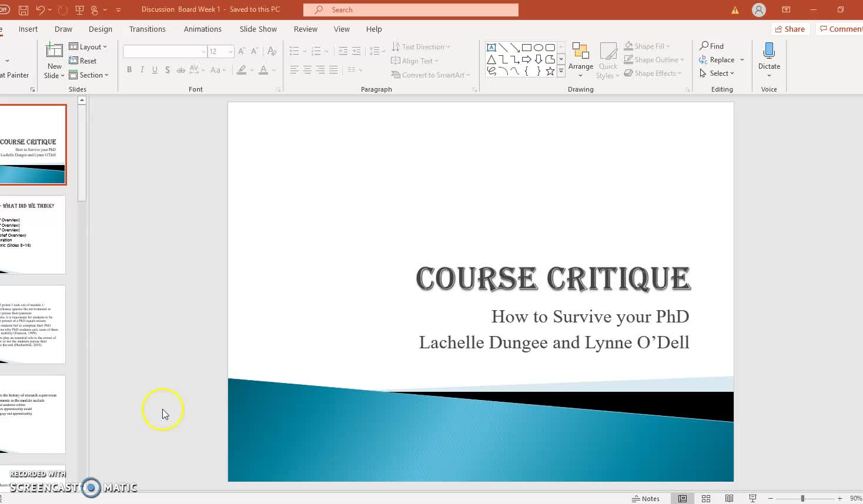Select the Down Arrow shape

click(x=538, y=59)
